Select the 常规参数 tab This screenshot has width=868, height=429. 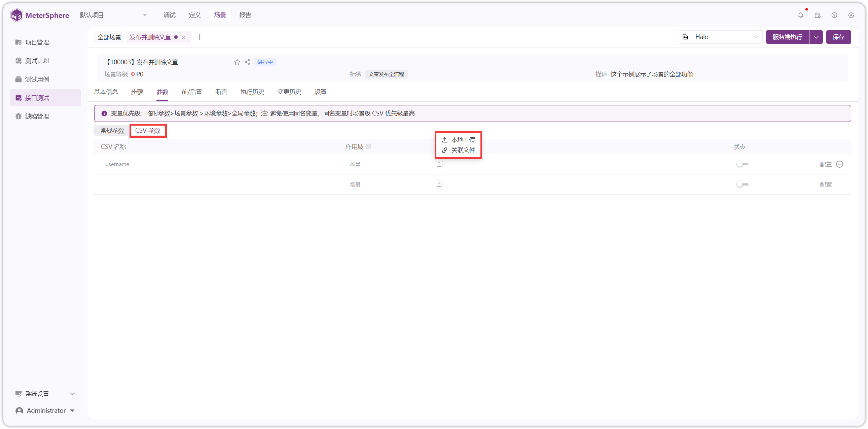tap(112, 131)
